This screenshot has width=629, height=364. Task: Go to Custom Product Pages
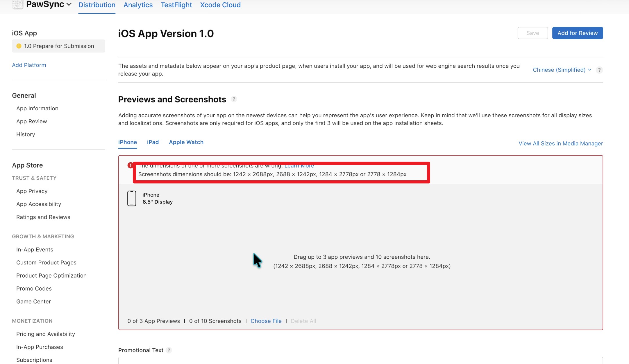tap(46, 262)
